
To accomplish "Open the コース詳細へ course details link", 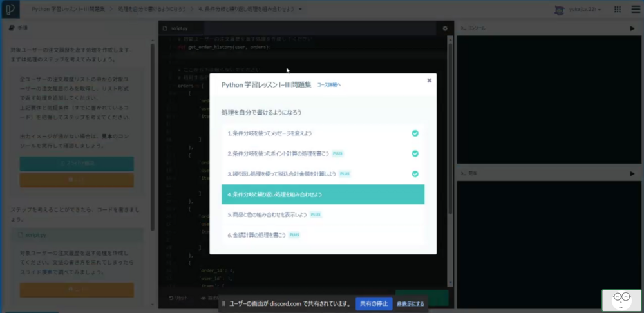I will click(328, 84).
